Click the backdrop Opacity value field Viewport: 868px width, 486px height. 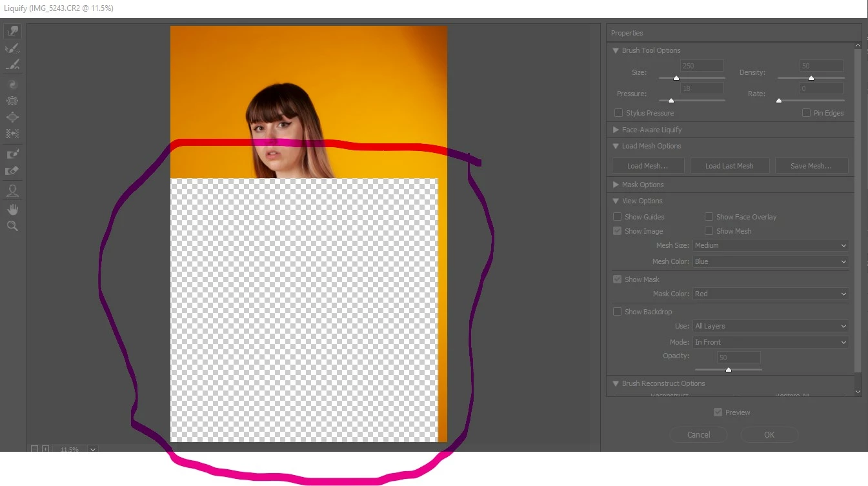click(x=738, y=357)
